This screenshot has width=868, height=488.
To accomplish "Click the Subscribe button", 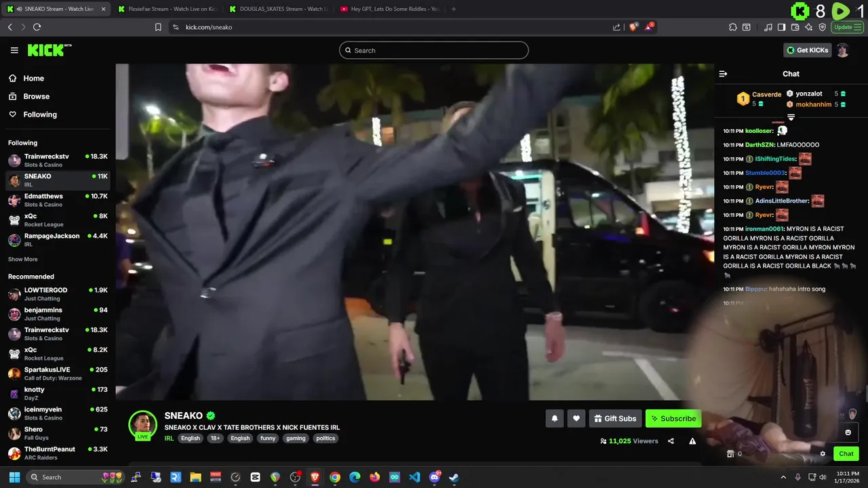I will point(673,418).
